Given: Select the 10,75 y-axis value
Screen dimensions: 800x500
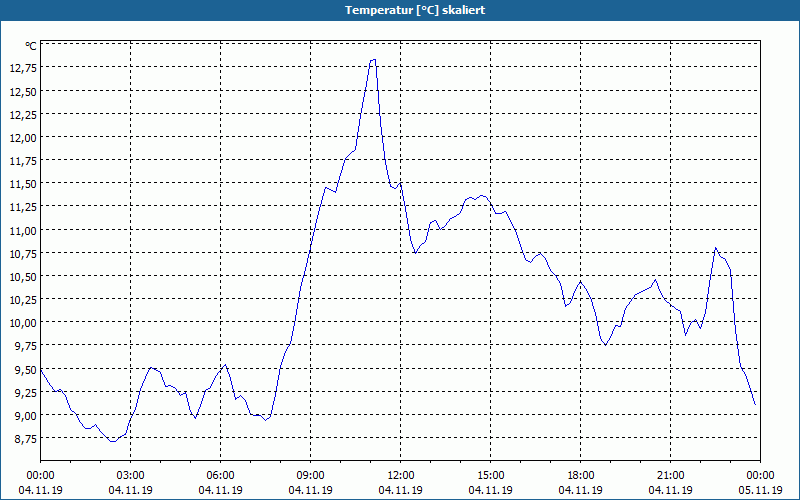Looking at the screenshot, I should tap(23, 254).
